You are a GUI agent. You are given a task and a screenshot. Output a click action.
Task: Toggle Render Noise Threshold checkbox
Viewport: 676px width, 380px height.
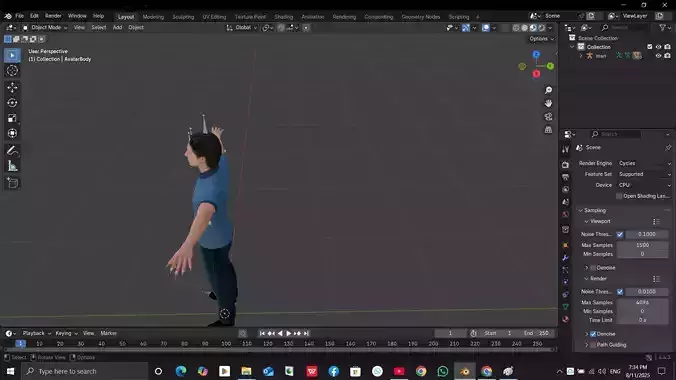pos(620,292)
